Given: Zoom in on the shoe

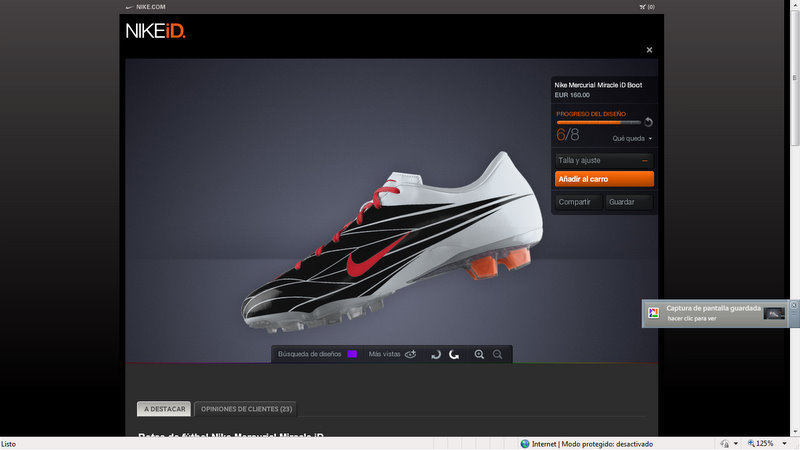Looking at the screenshot, I should (479, 355).
